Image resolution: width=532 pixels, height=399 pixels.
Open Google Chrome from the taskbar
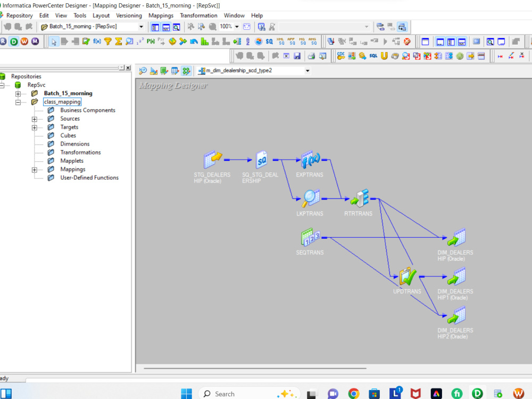354,394
